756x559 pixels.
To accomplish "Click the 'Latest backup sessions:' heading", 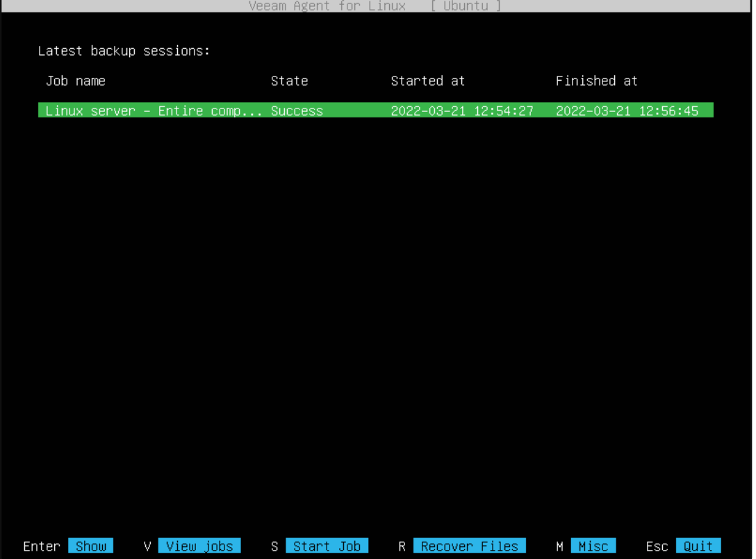I will tap(124, 51).
